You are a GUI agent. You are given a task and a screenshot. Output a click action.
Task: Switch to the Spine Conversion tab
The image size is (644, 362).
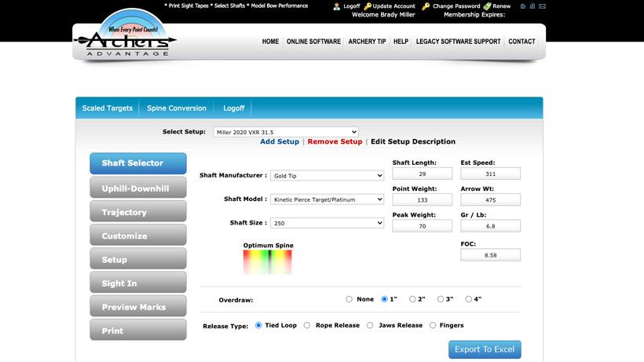(177, 108)
